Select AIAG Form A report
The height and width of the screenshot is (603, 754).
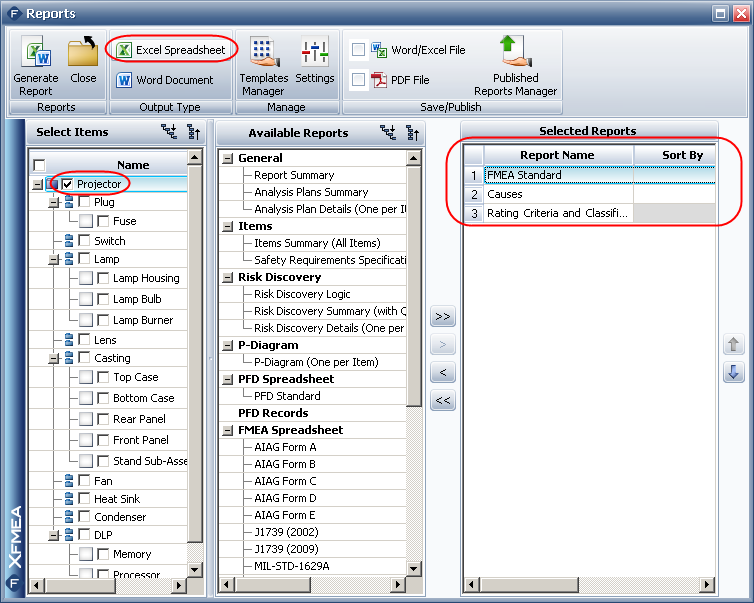click(285, 447)
